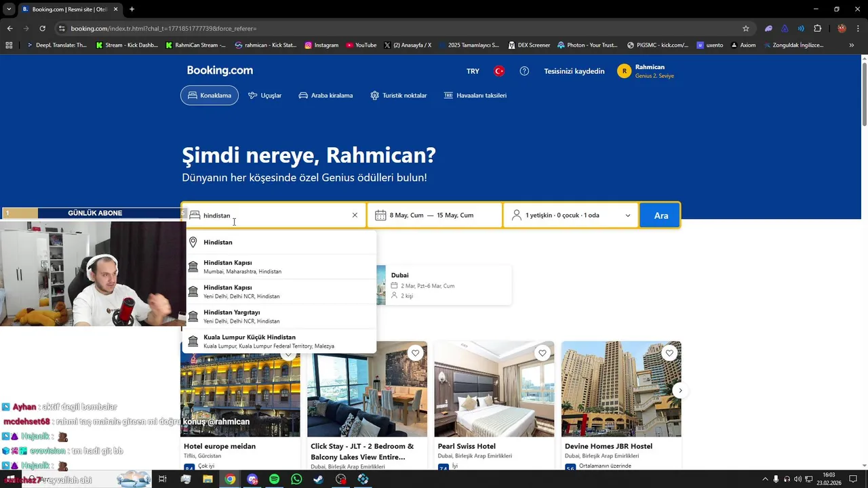Favorite Devine Homes JBR Hostel heart

click(669, 353)
